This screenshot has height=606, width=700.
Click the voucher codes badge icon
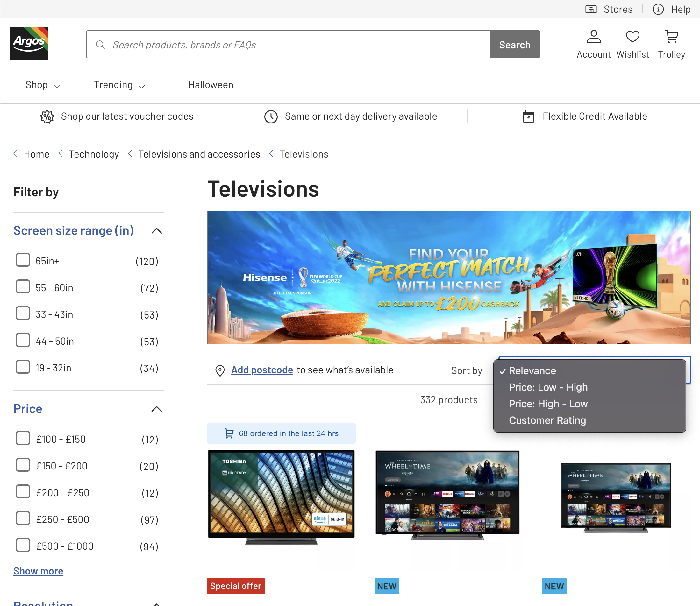(x=47, y=117)
